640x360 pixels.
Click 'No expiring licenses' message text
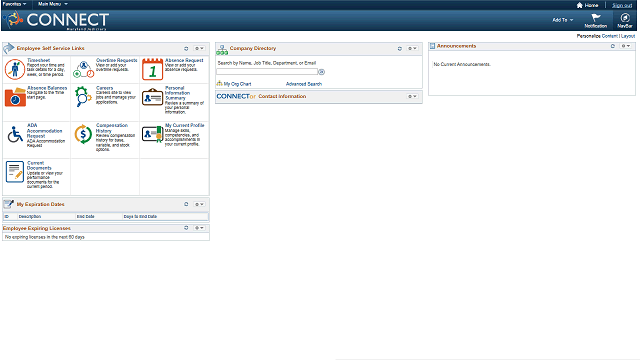click(x=44, y=237)
